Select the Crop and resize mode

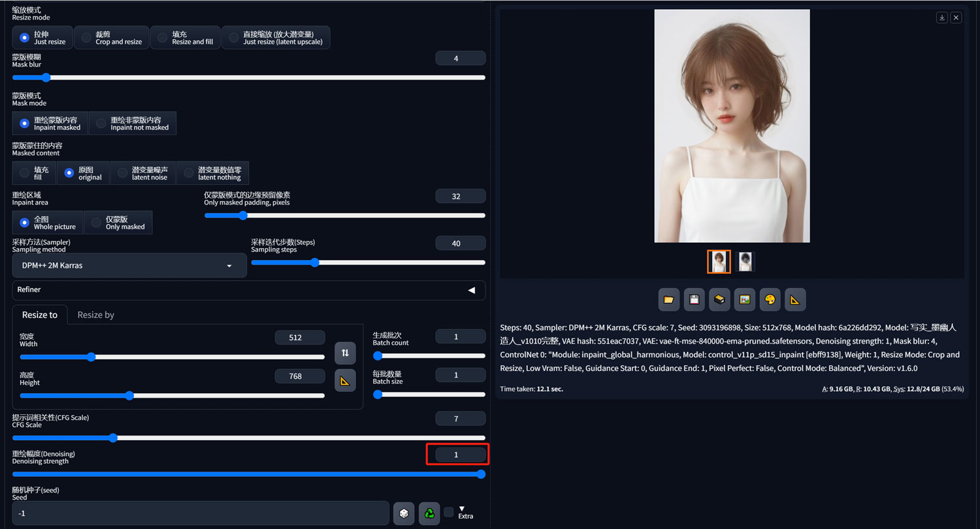pos(111,37)
